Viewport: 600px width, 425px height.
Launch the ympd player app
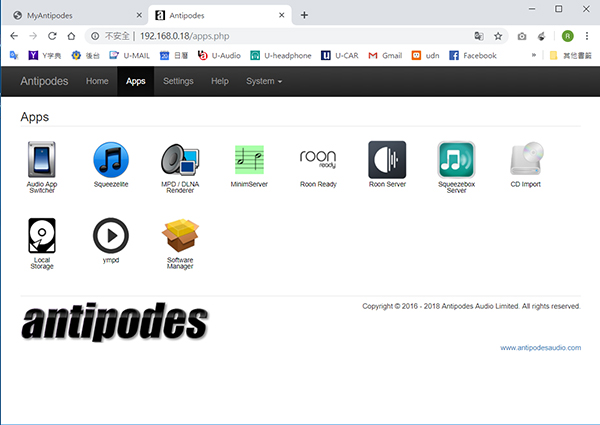[x=111, y=235]
